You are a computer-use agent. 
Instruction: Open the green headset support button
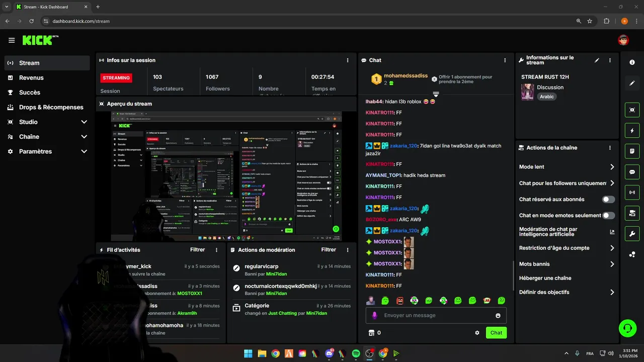tap(627, 328)
